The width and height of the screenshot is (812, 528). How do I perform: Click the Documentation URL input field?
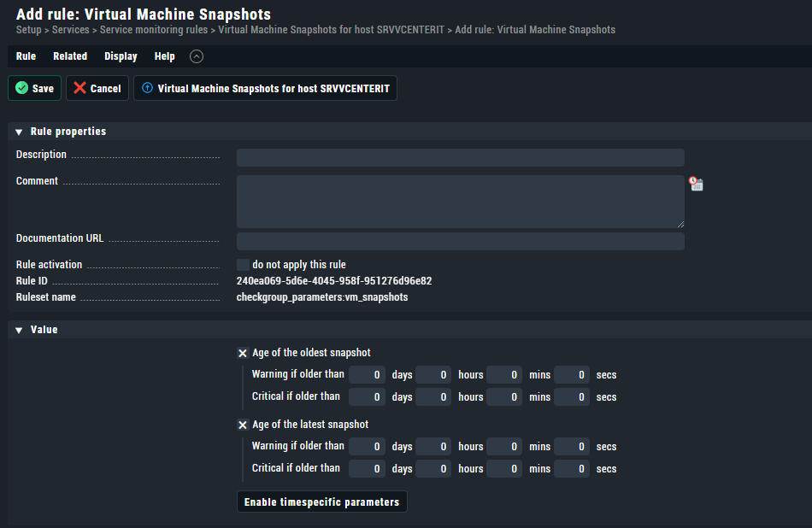pyautogui.click(x=461, y=241)
